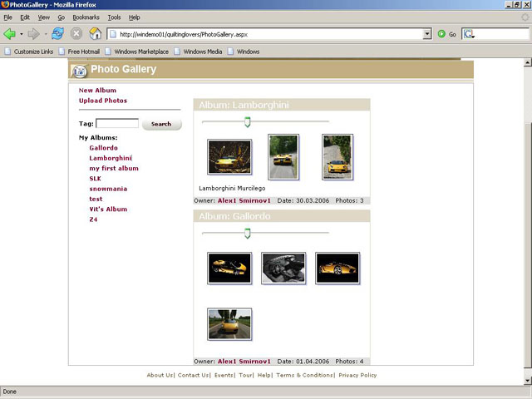This screenshot has height=399, width=532.
Task: Open the Windows Media bookmark
Action: (198, 52)
